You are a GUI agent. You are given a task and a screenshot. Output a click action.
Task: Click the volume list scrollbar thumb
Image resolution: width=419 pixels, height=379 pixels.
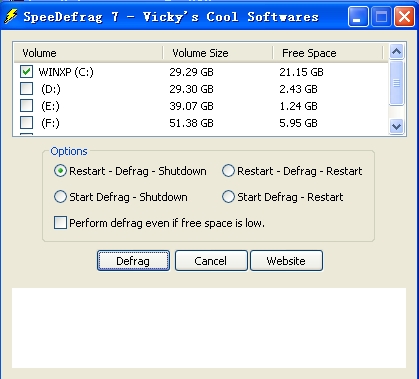tap(396, 83)
